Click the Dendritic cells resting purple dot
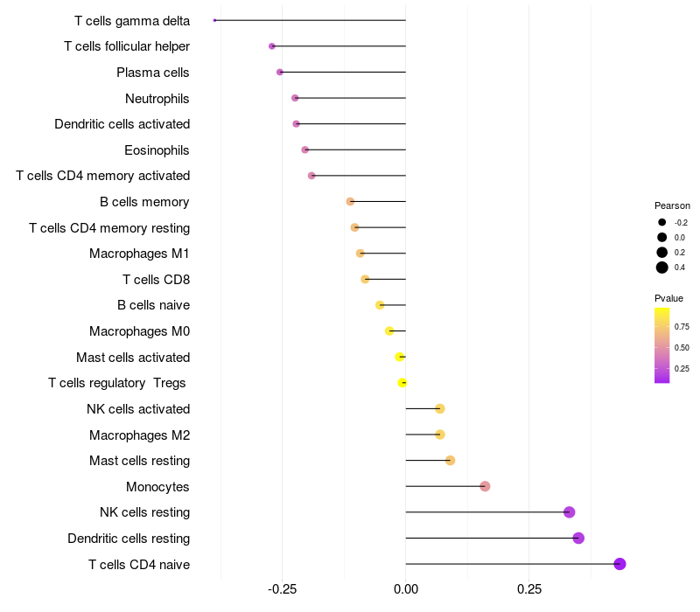Image resolution: width=700 pixels, height=612 pixels. [578, 538]
